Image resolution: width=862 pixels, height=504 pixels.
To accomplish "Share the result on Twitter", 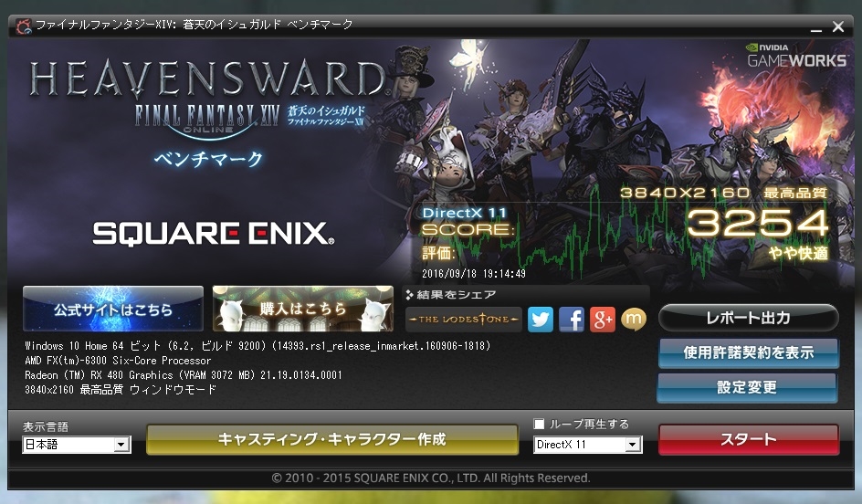I will (x=541, y=320).
